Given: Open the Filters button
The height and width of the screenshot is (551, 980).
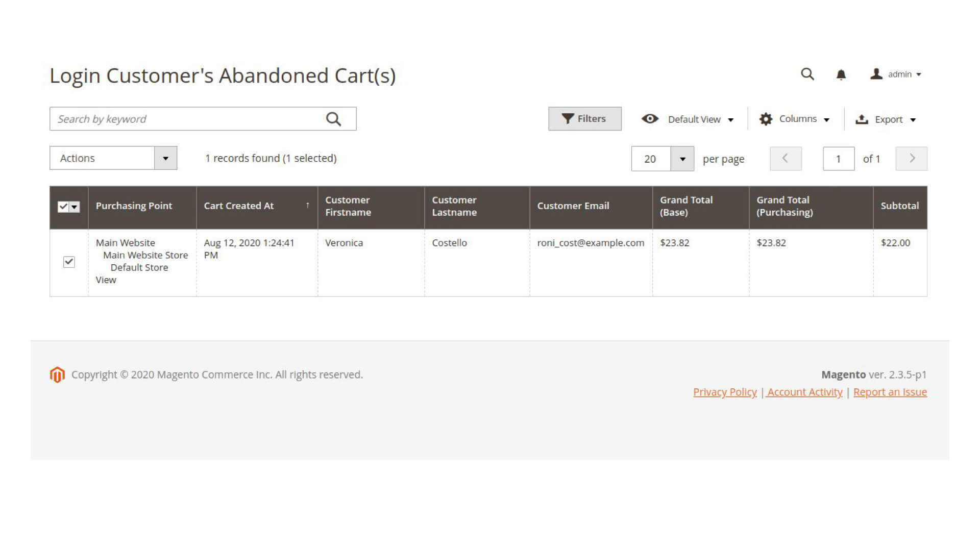Looking at the screenshot, I should tap(584, 118).
